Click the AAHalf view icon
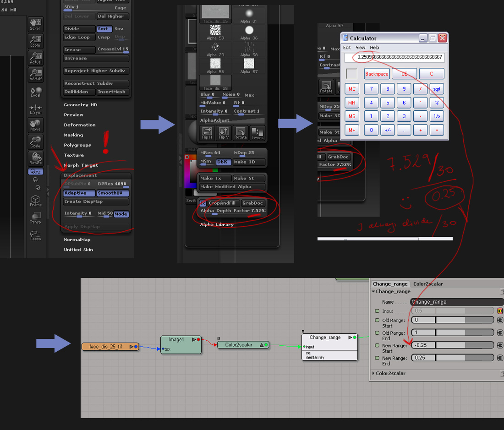This screenshot has height=430, width=504. point(35,74)
